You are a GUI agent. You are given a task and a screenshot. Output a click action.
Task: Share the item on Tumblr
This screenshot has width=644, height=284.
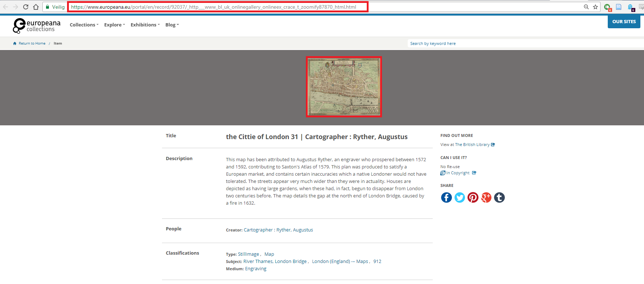[x=499, y=197]
